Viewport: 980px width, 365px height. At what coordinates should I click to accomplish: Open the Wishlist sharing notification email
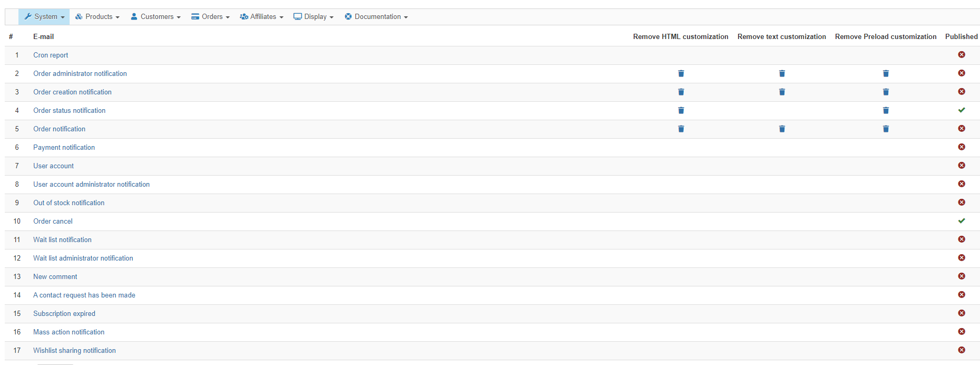click(x=74, y=351)
